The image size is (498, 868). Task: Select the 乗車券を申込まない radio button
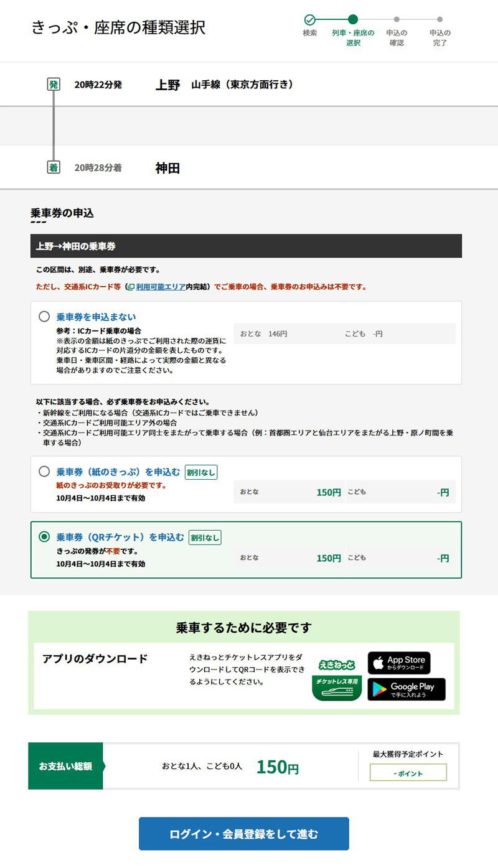pyautogui.click(x=44, y=317)
